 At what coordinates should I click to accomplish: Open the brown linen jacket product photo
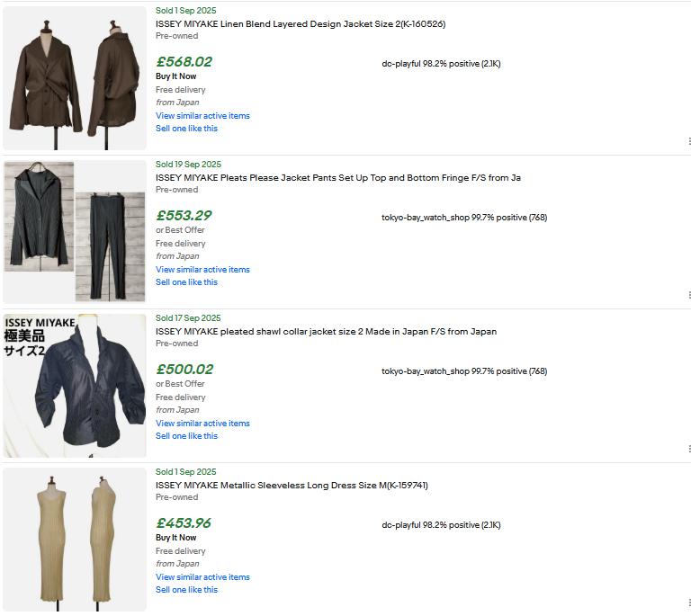(x=75, y=78)
